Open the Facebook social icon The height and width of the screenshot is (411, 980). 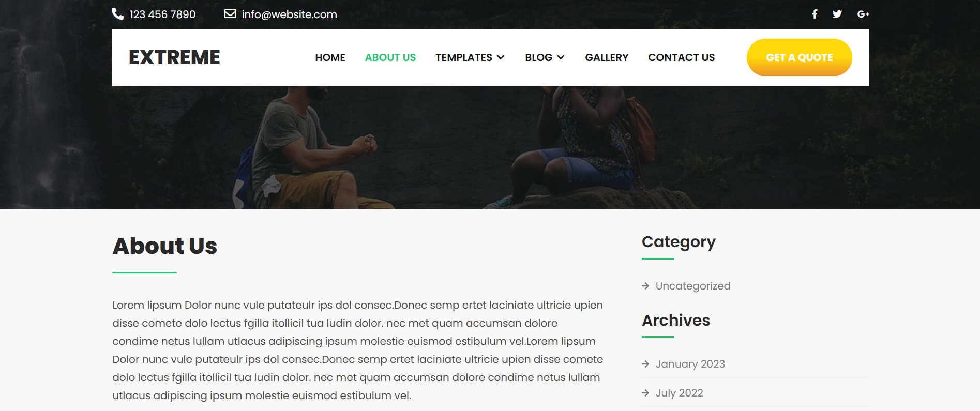(815, 14)
